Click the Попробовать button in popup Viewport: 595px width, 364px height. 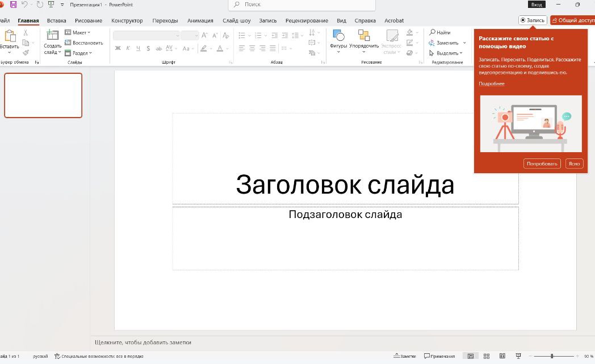point(542,164)
